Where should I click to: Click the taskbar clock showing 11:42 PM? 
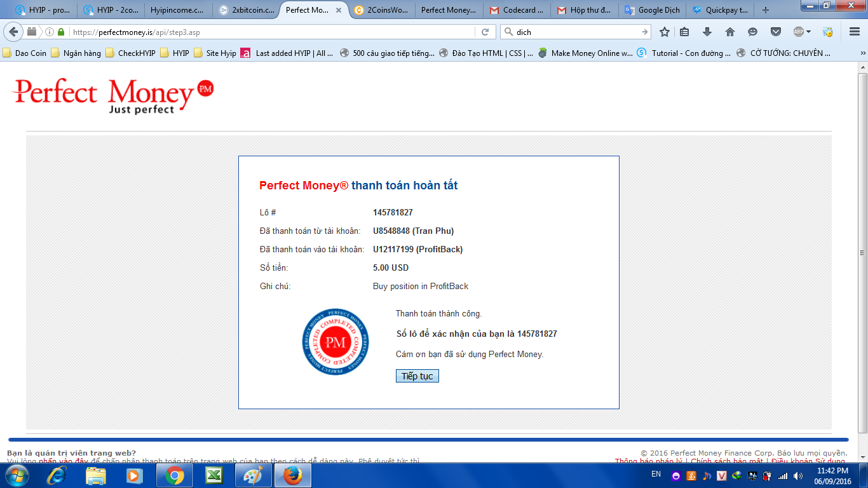[832, 475]
